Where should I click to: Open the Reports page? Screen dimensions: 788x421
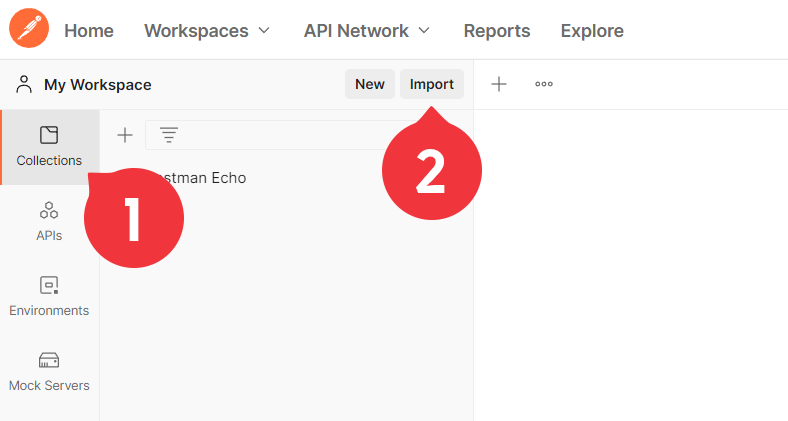[x=497, y=31]
